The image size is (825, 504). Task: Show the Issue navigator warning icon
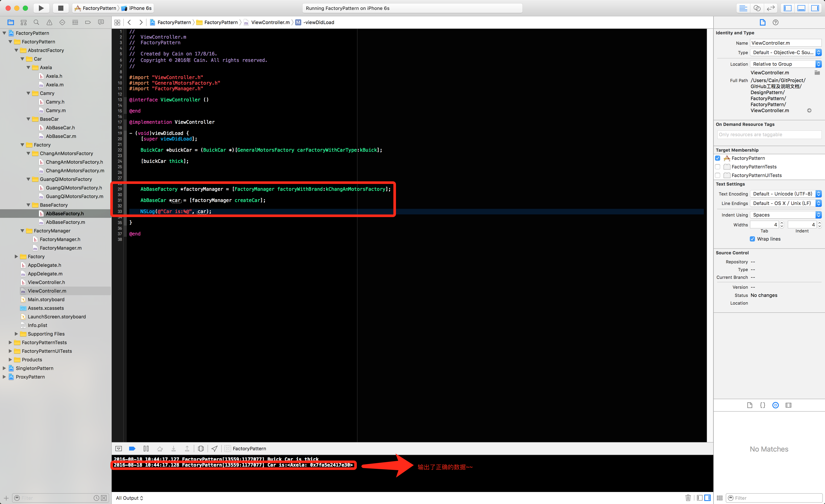coord(49,22)
